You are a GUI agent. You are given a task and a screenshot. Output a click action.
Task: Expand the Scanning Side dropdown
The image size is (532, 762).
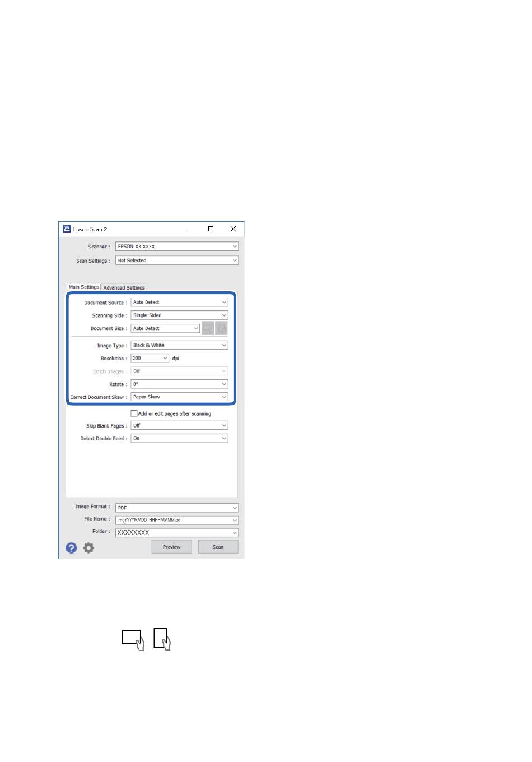click(179, 315)
